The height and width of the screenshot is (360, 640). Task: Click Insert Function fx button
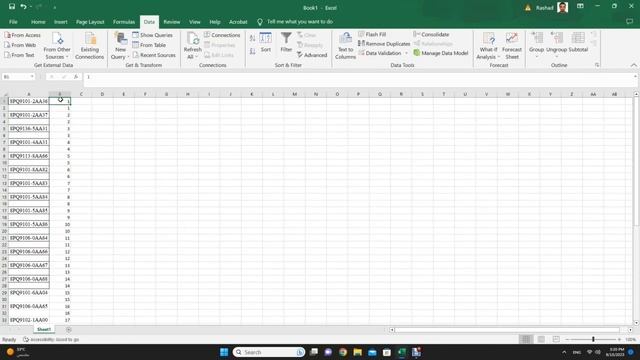[76, 77]
